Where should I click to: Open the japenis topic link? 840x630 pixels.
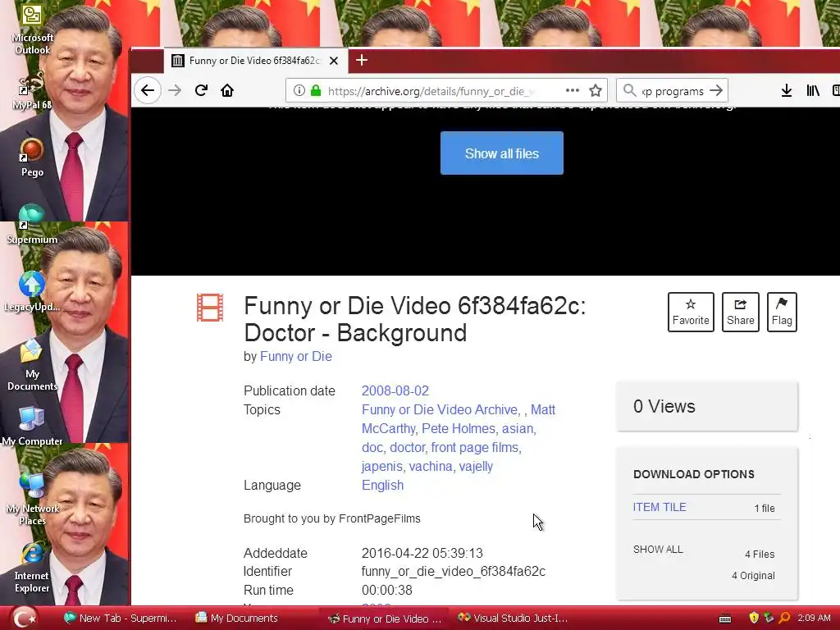(x=381, y=466)
